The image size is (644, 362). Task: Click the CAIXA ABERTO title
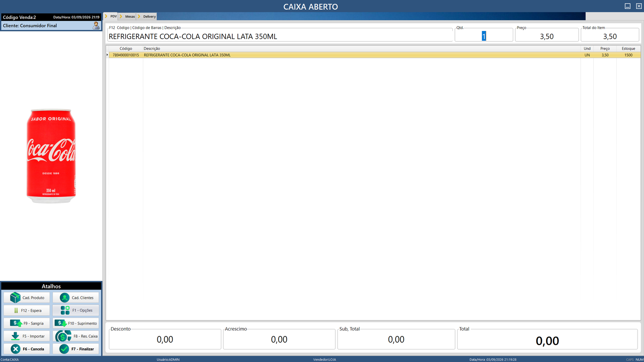point(311,7)
